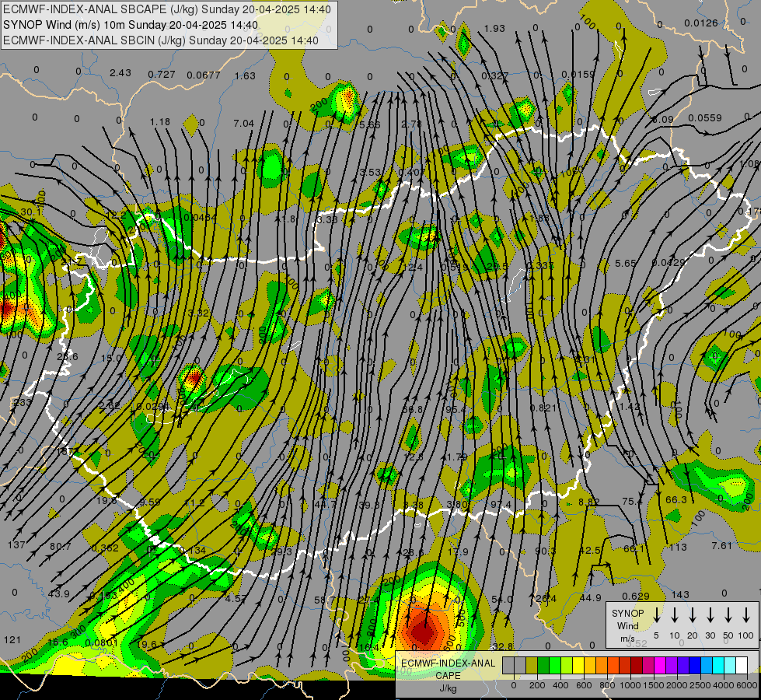
Task: Click the map value '113'
Action: [x=678, y=548]
